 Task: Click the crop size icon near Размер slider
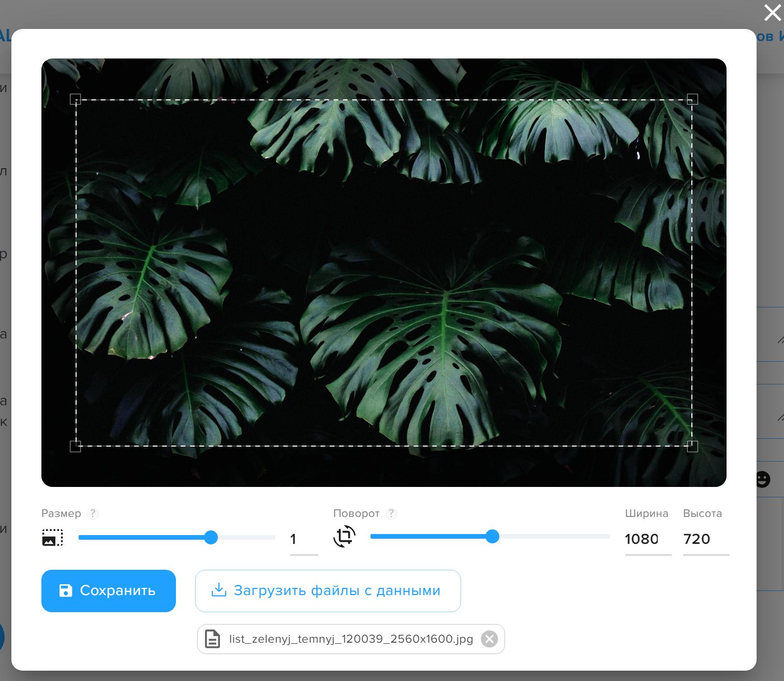52,537
